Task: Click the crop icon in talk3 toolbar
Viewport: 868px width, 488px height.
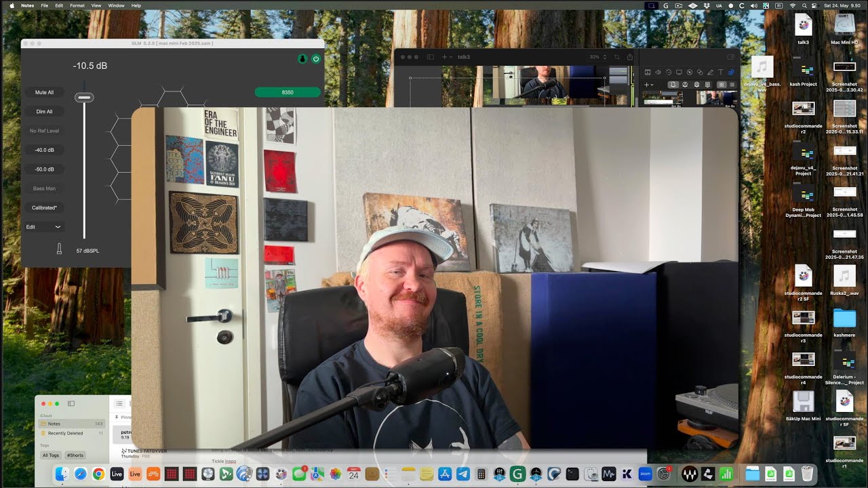Action: [x=617, y=57]
